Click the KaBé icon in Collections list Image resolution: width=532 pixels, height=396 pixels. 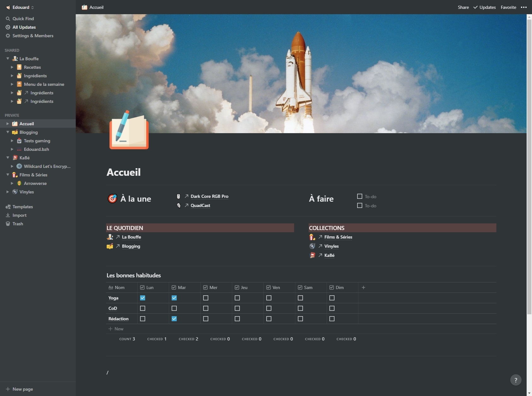(x=312, y=255)
